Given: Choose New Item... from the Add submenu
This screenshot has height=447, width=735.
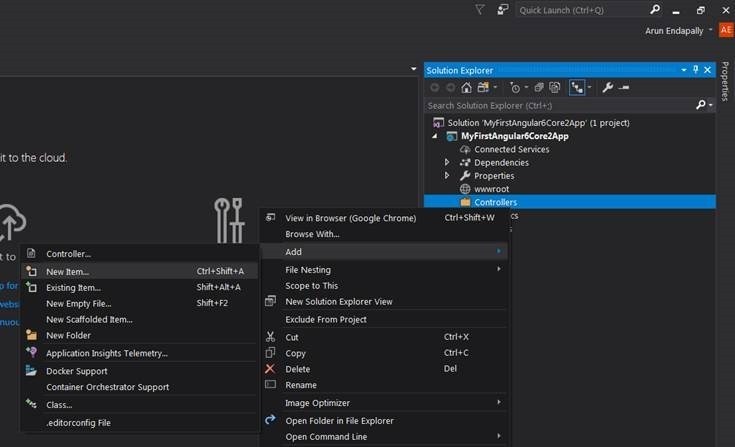Looking at the screenshot, I should pos(67,271).
